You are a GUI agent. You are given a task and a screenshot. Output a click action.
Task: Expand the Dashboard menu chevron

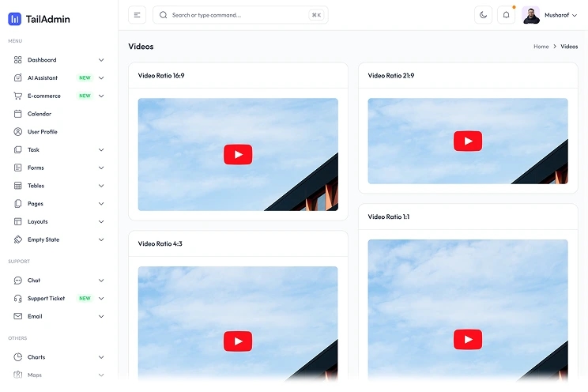click(x=101, y=60)
